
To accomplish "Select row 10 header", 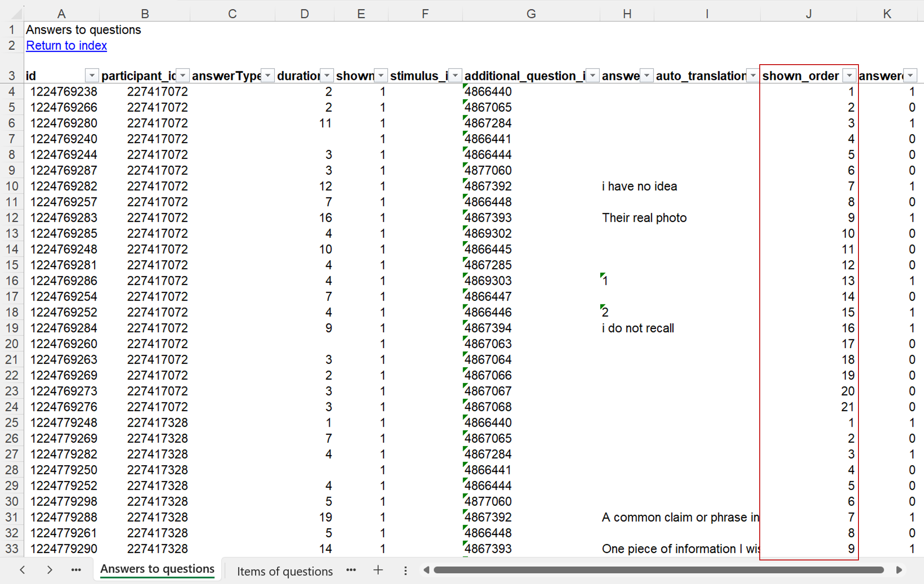I will click(12, 186).
